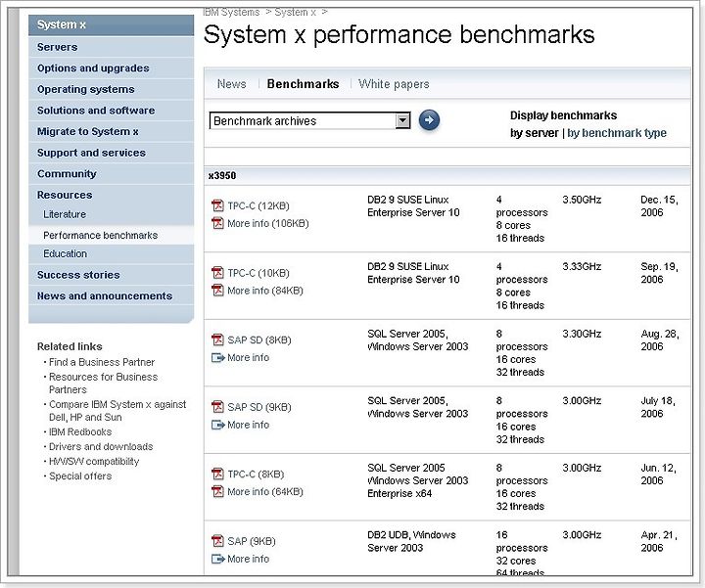The height and width of the screenshot is (588, 705).
Task: Open Resources for Business Partners link
Action: click(104, 384)
